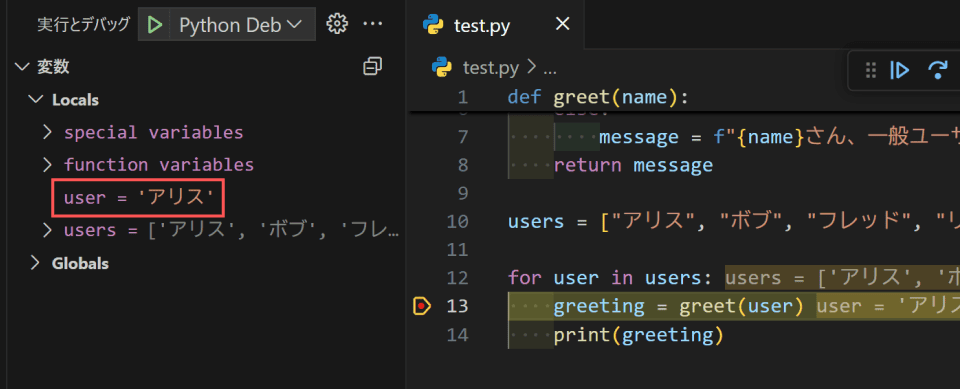Toggle the breakpoint on line 13

tap(422, 305)
